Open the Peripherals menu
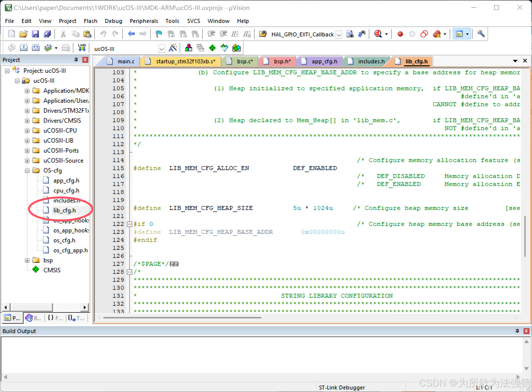 (x=144, y=21)
